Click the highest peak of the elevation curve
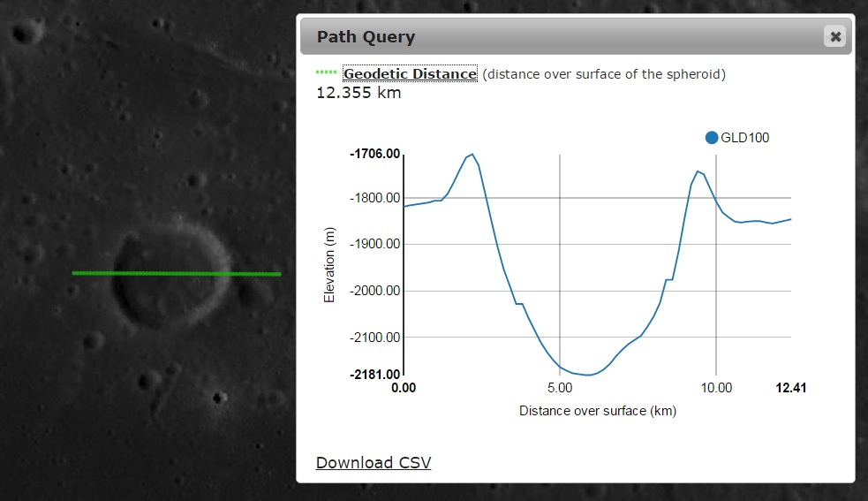Viewport: 868px width, 501px height. coord(472,155)
